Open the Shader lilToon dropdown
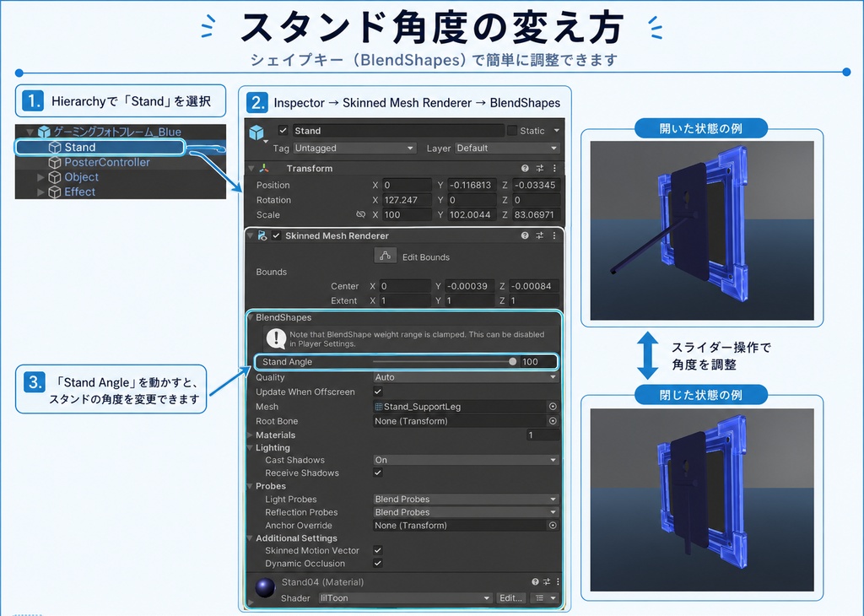Screen dimensions: 864x616 click(405, 598)
